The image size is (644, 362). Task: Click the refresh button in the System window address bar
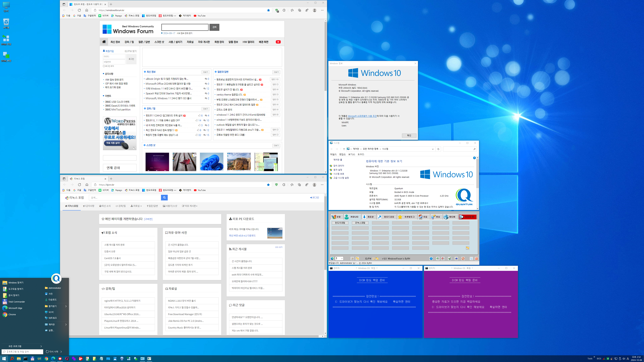(438, 149)
